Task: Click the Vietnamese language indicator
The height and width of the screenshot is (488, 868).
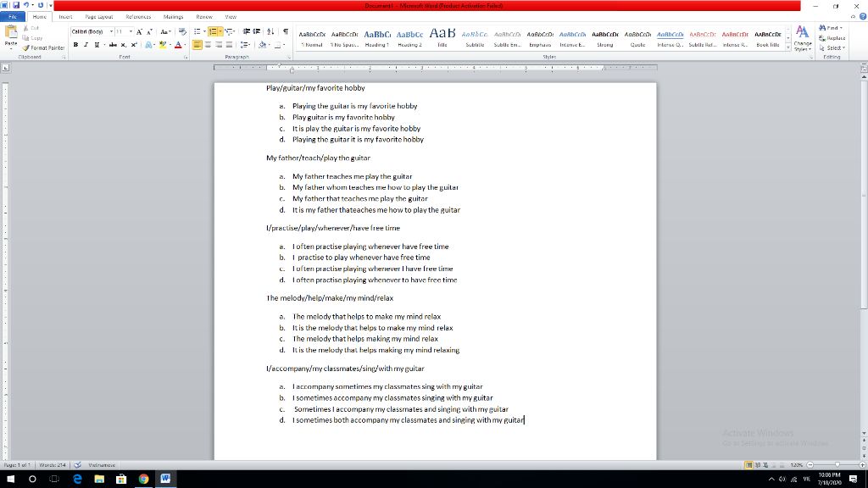Action: (102, 465)
